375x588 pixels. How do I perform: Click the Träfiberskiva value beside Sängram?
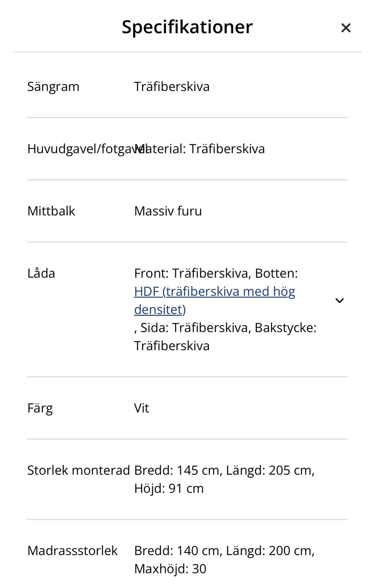point(172,86)
